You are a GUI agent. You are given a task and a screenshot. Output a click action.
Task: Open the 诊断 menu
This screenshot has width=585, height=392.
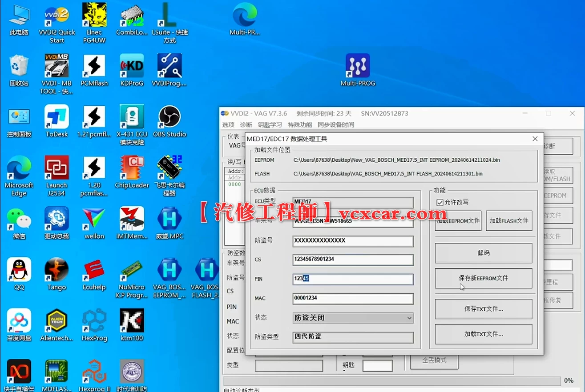pyautogui.click(x=246, y=124)
